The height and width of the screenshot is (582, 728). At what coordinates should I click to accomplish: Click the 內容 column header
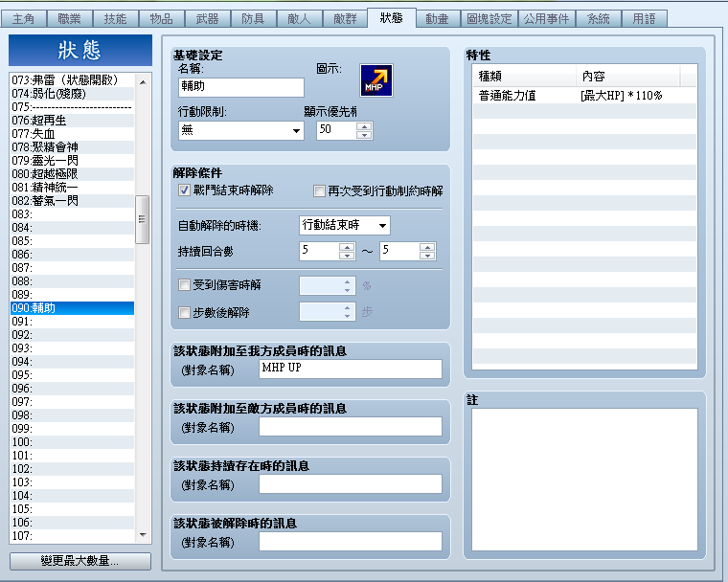(x=628, y=77)
